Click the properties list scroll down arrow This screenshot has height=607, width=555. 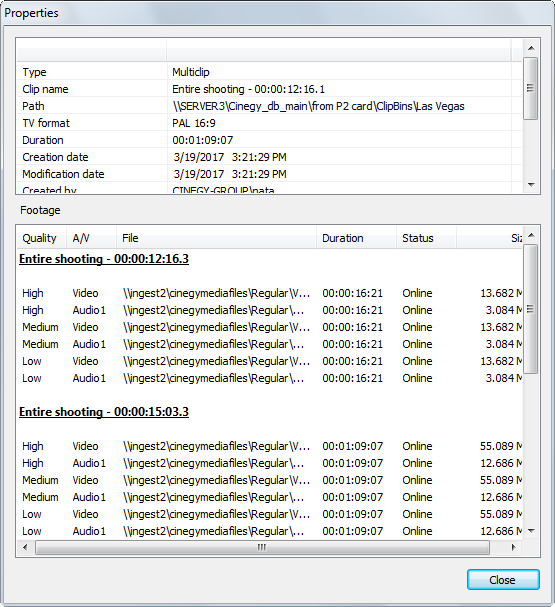531,185
